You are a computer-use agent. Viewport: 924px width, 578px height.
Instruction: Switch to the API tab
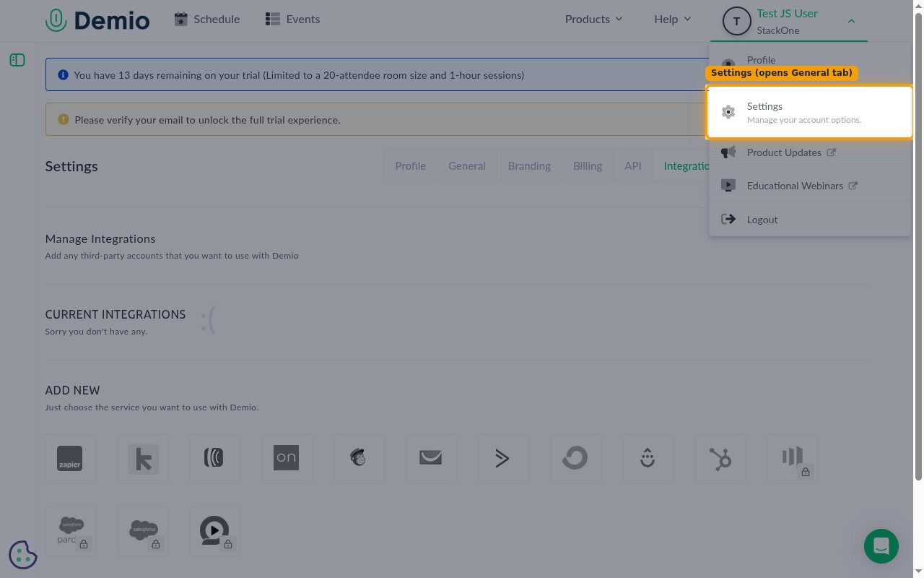633,166
